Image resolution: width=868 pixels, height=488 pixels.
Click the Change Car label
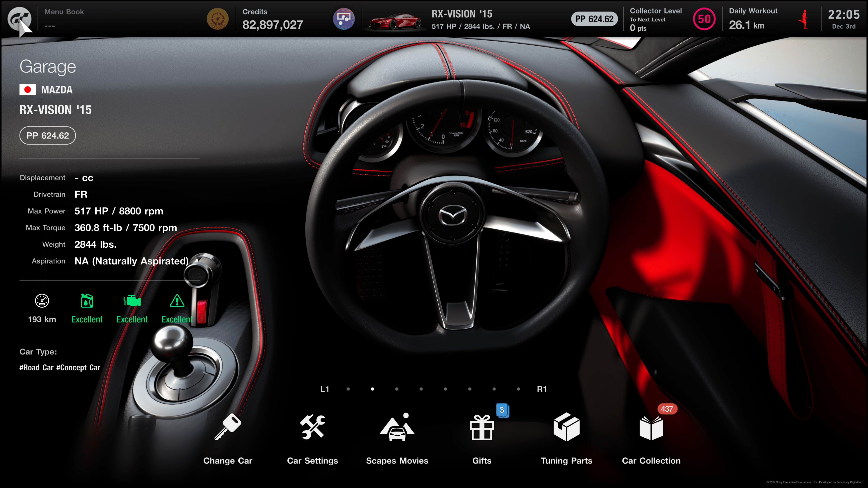(228, 461)
